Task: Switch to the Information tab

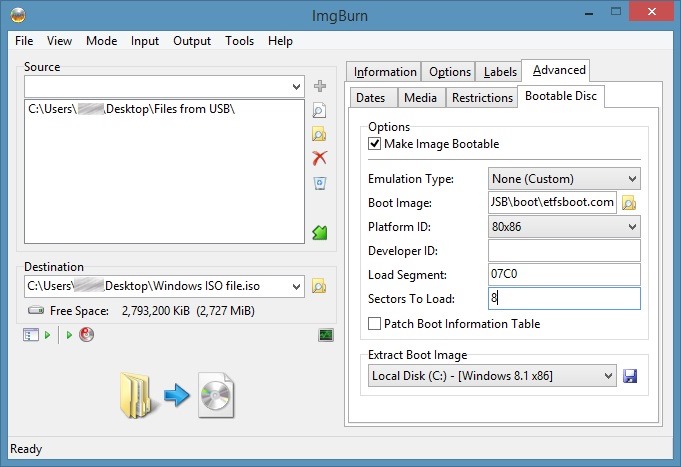Action: [x=385, y=72]
